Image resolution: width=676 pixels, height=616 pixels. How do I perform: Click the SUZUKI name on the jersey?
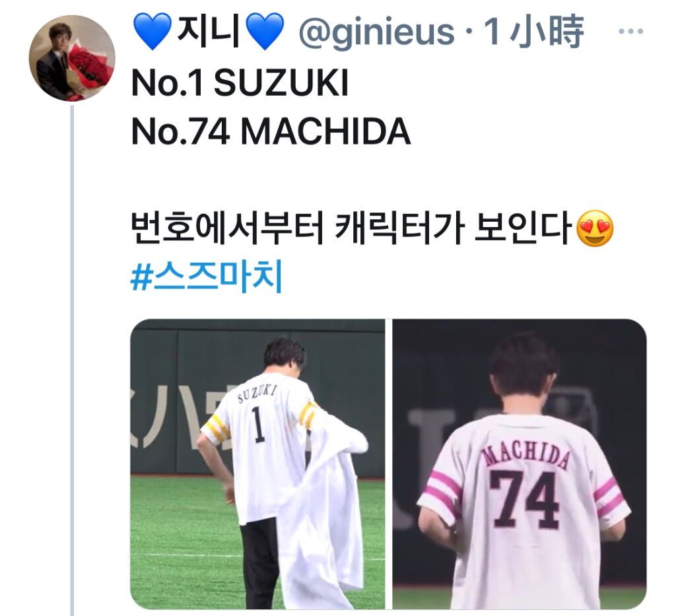(257, 394)
